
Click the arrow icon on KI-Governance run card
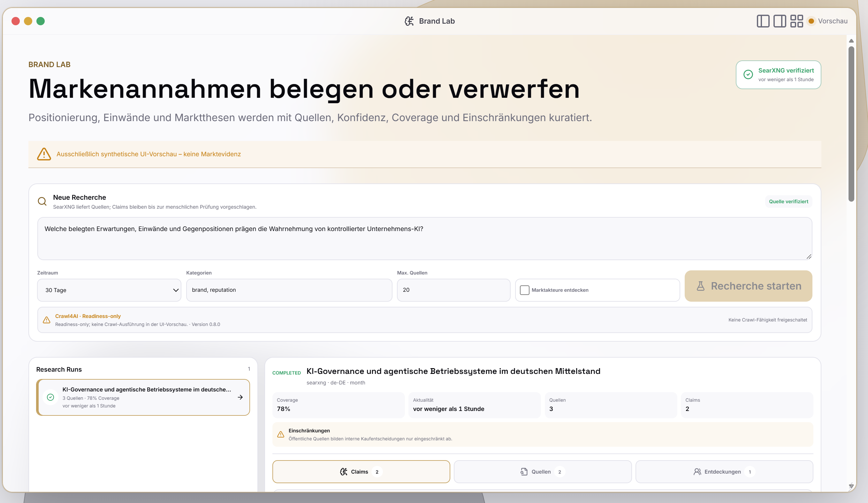point(240,397)
